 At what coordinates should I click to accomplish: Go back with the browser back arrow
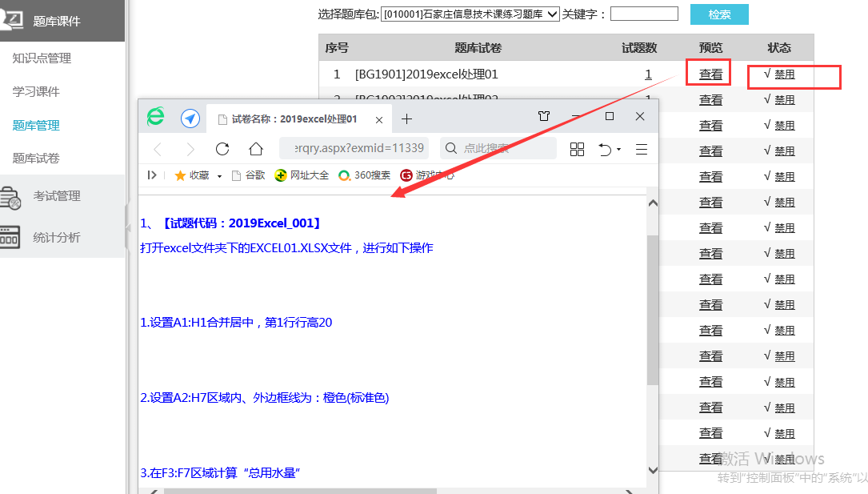point(158,149)
